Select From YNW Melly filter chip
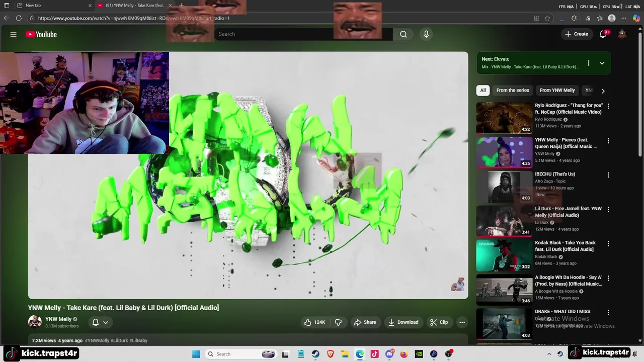 tap(557, 90)
